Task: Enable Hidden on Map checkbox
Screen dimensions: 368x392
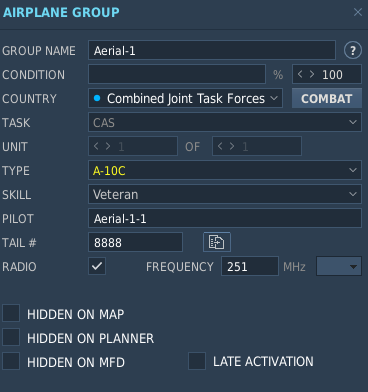Action: (11, 313)
